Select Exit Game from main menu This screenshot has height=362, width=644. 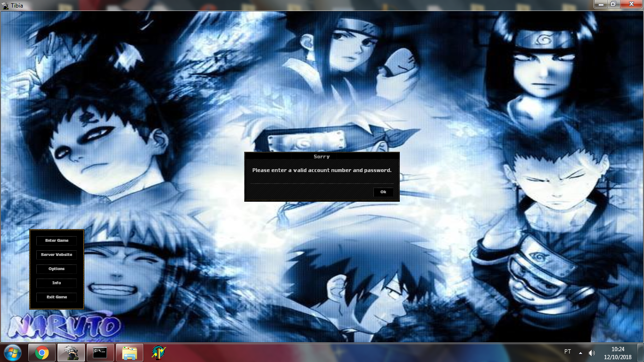tap(57, 297)
